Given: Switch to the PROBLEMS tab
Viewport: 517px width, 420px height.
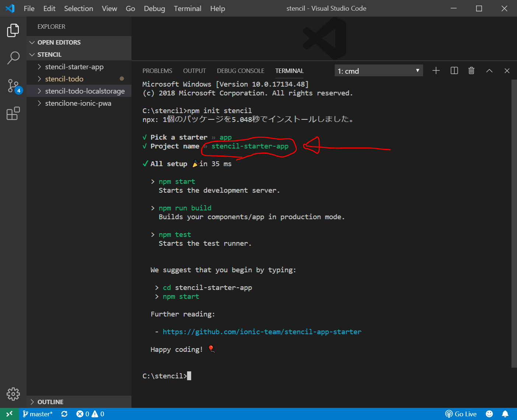Looking at the screenshot, I should tap(157, 71).
